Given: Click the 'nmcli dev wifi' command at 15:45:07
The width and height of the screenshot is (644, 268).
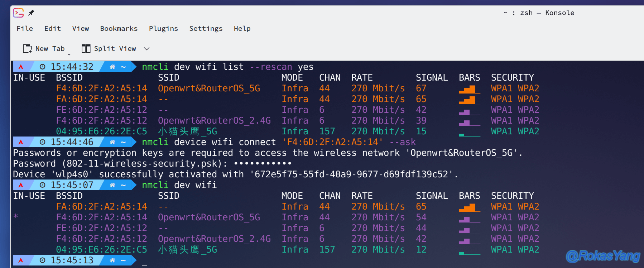Looking at the screenshot, I should click(179, 185).
